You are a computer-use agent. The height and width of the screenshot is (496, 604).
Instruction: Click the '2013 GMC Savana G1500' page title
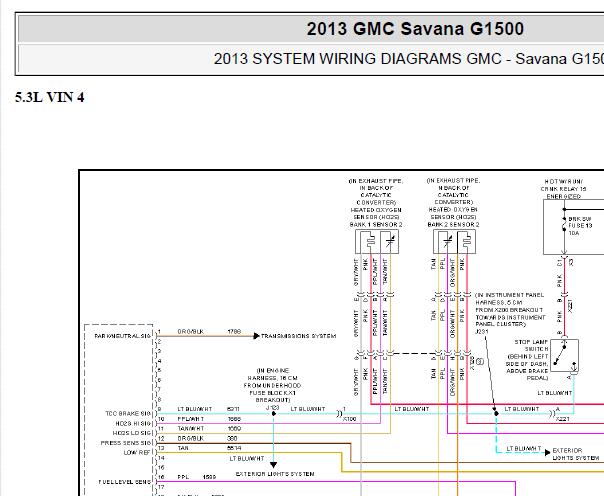415,29
